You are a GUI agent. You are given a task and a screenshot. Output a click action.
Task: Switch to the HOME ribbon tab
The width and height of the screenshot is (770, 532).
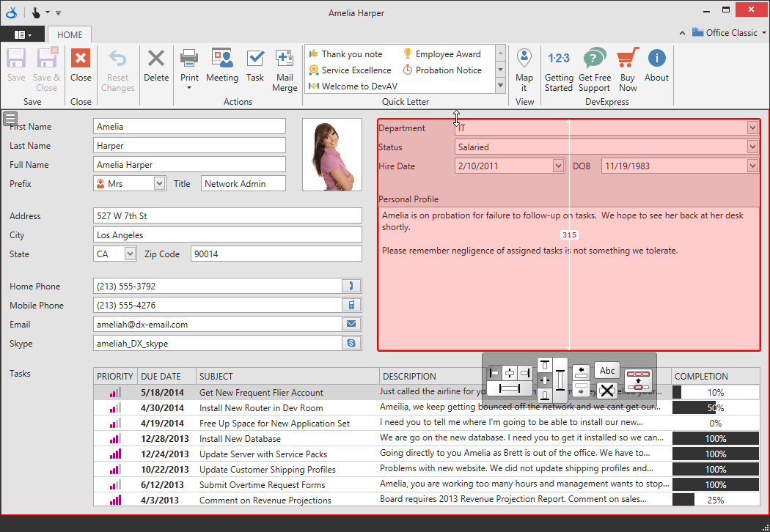pos(69,34)
